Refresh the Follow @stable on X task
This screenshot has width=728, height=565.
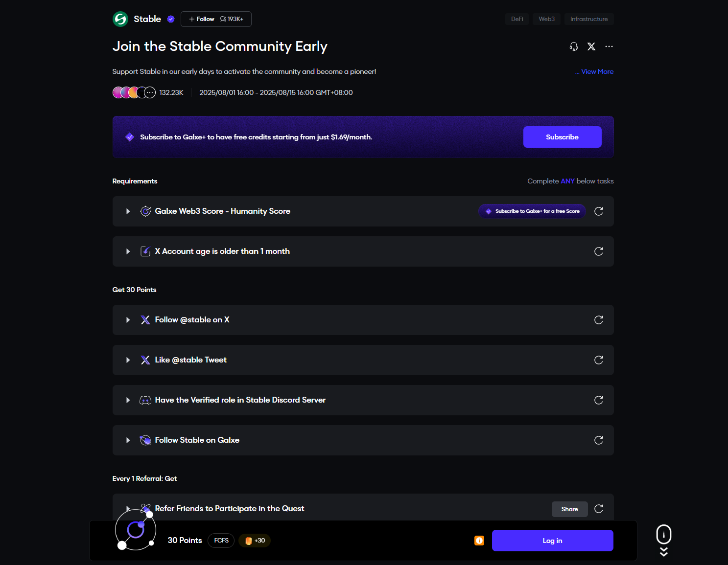pos(598,319)
